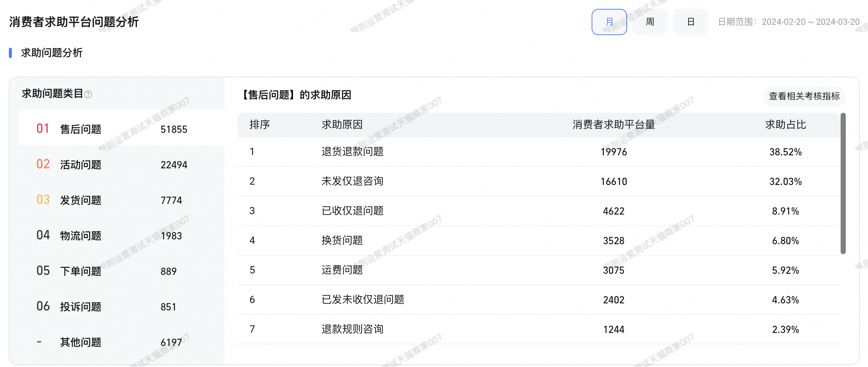Viewport: 868px width, 367px height.
Task: Click the 38.52% ratio cell
Action: (x=785, y=152)
